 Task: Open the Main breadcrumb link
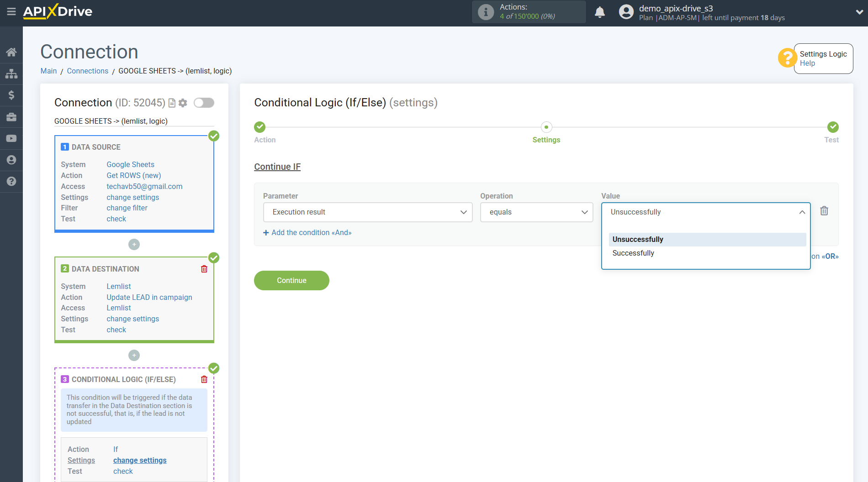[48, 71]
